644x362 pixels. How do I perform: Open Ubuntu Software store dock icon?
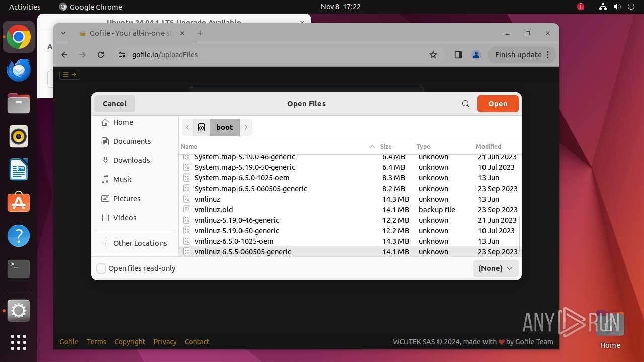click(x=19, y=203)
